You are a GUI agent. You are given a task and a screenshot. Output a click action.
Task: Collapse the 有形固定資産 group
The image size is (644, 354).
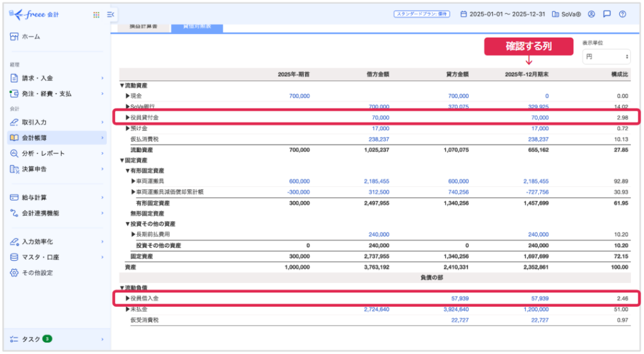point(127,170)
